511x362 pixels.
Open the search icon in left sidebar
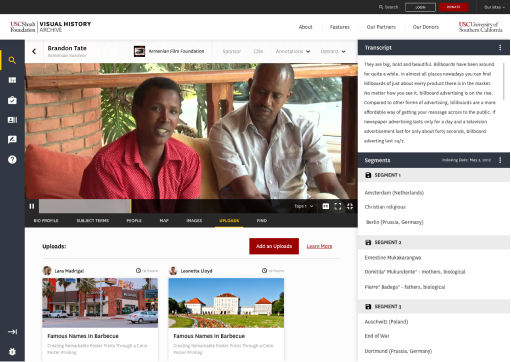12,60
